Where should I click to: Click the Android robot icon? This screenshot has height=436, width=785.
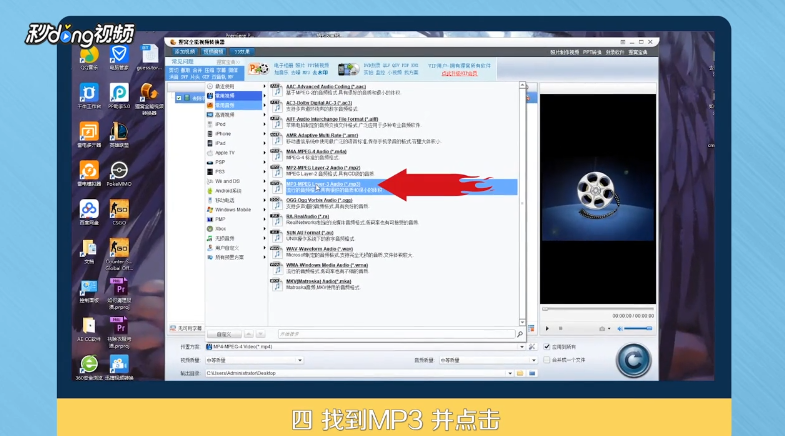click(x=210, y=191)
